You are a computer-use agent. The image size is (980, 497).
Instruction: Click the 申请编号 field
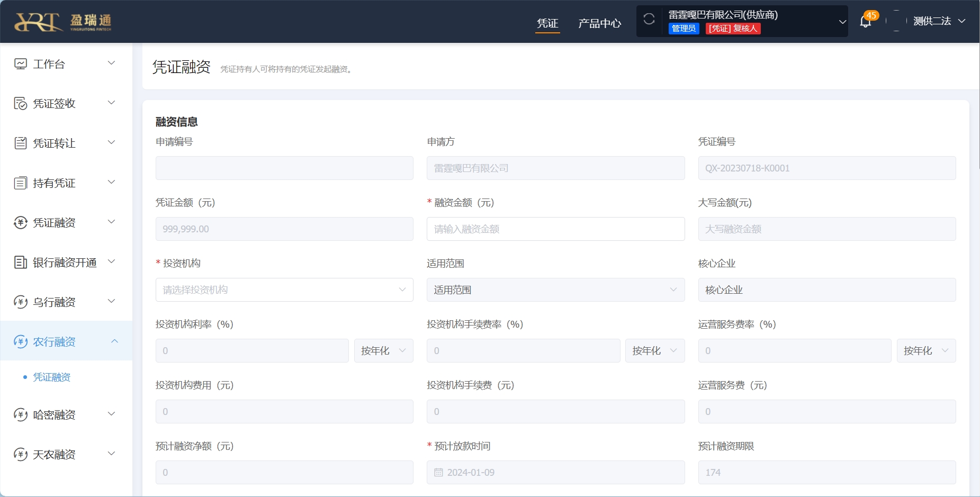click(284, 168)
